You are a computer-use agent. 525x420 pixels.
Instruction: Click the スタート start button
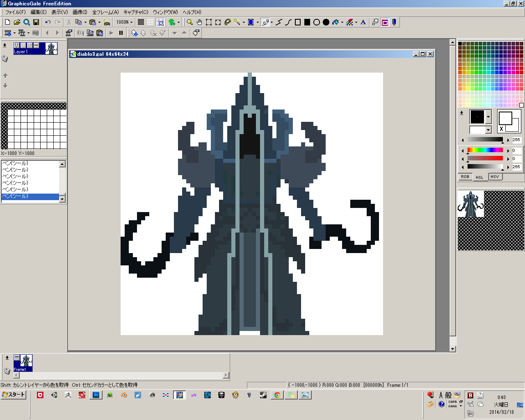tap(14, 395)
